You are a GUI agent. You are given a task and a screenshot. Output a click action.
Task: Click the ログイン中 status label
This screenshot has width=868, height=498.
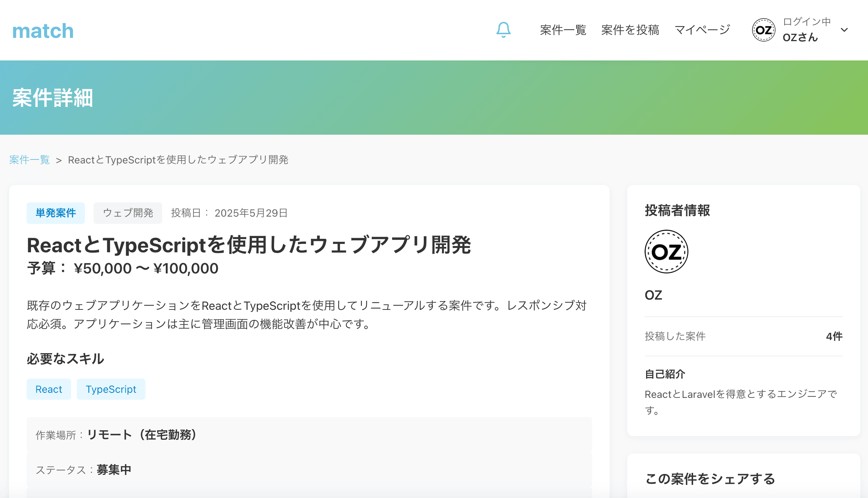pyautogui.click(x=807, y=22)
